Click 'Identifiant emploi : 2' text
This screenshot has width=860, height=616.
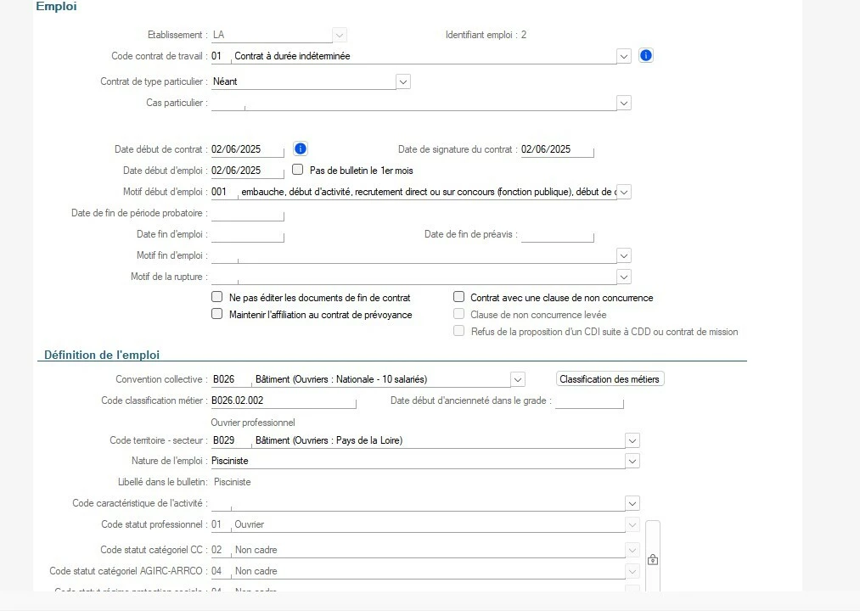pos(486,35)
